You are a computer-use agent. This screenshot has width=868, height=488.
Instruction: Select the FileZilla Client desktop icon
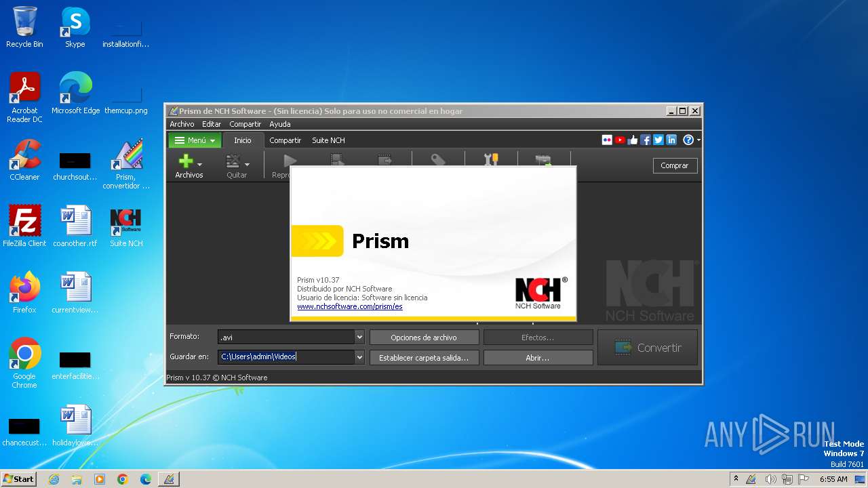click(x=24, y=226)
